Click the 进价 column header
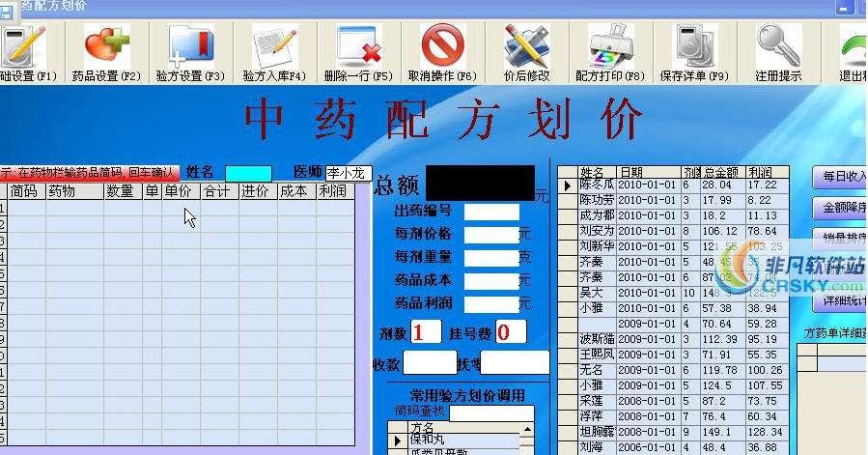868x455 pixels. tap(258, 191)
